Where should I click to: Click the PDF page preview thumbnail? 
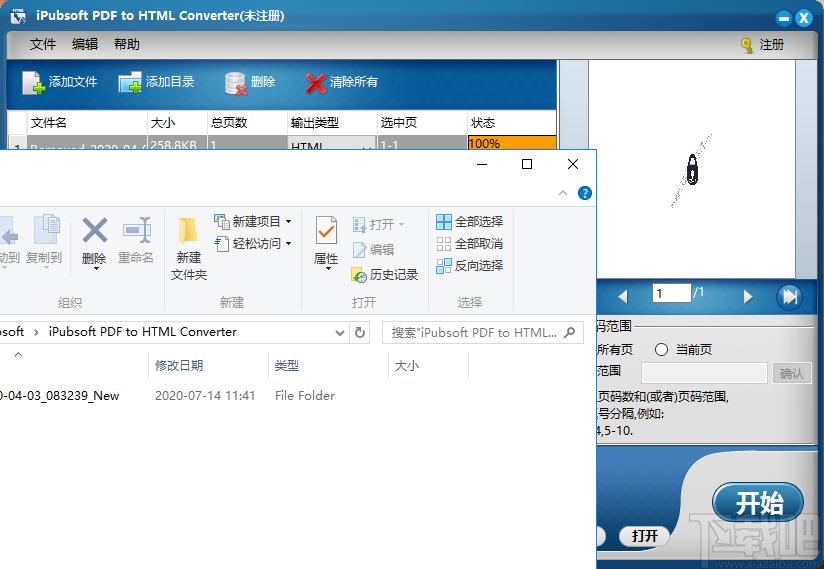691,169
